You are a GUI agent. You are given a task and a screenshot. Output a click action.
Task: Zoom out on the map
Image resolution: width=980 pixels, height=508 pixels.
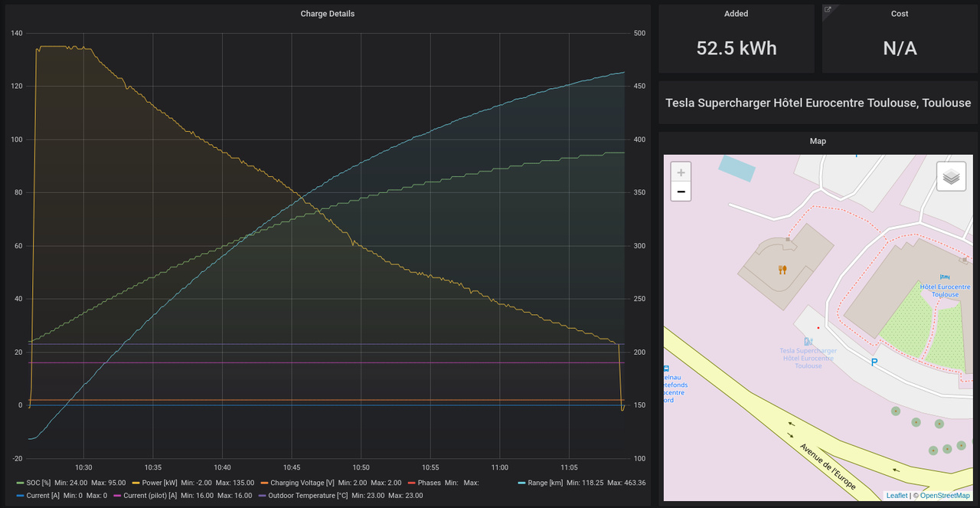pyautogui.click(x=681, y=192)
